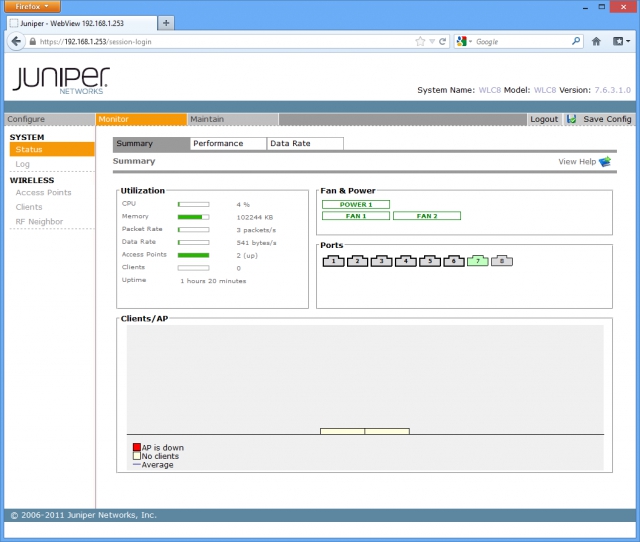Open the Summary sub-tab
Viewport: 640px width, 542px height.
click(151, 144)
